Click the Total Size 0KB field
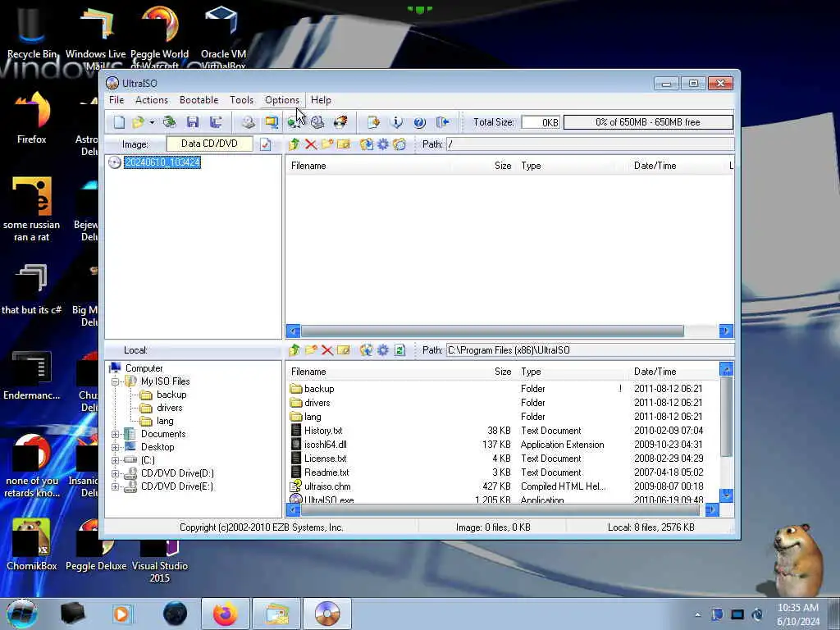Viewport: 840px width, 630px height. click(x=541, y=122)
